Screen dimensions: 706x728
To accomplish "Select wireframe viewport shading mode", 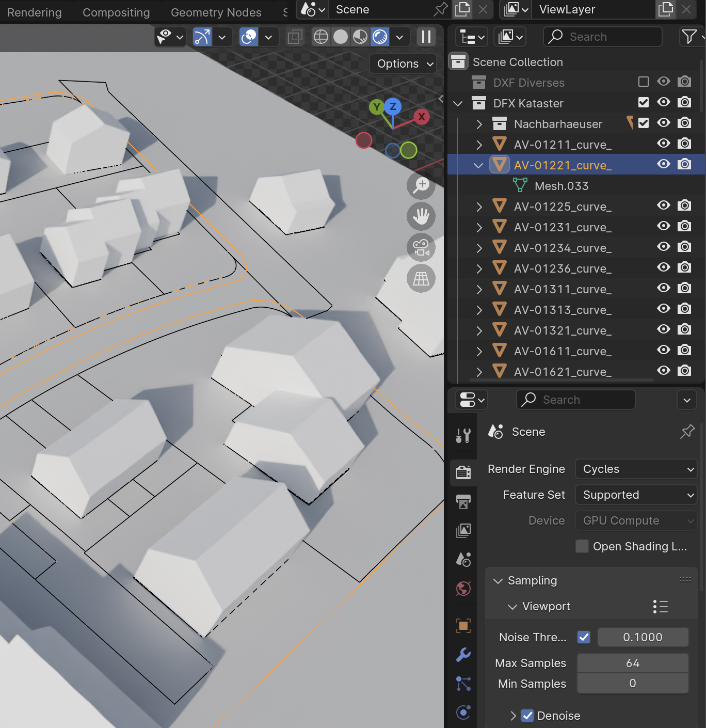I will point(321,37).
